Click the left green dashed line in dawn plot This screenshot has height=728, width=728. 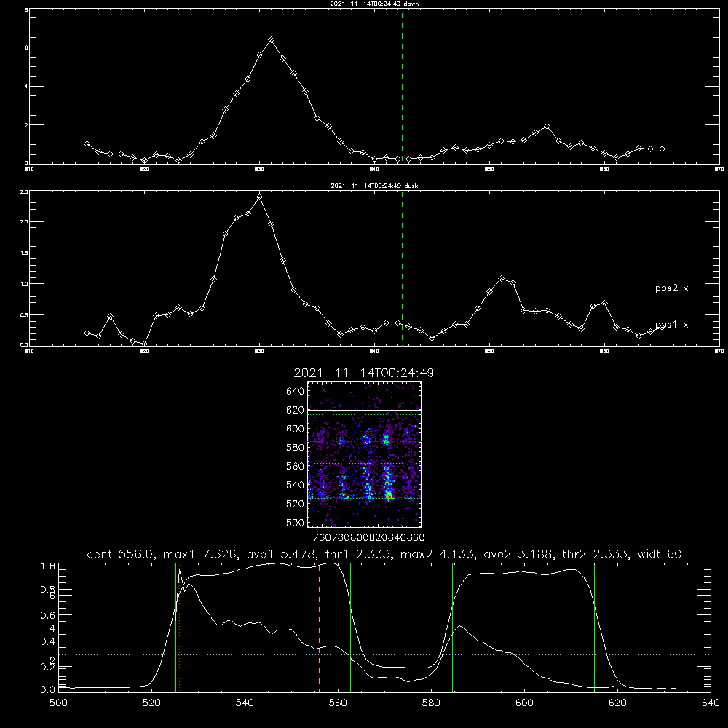point(232,87)
